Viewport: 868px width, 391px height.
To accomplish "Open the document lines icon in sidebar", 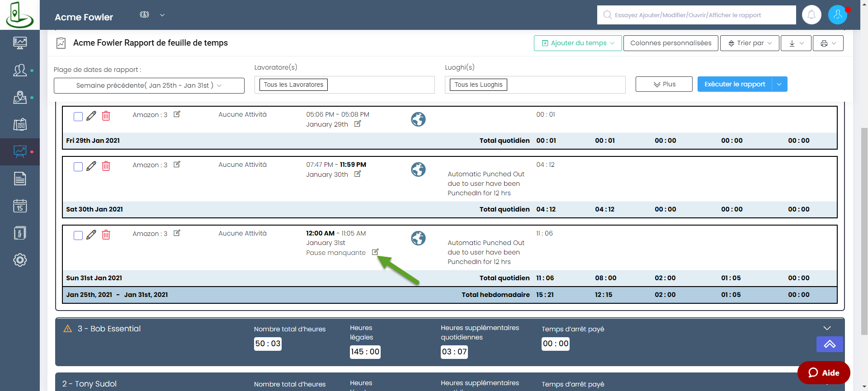I will 20,179.
